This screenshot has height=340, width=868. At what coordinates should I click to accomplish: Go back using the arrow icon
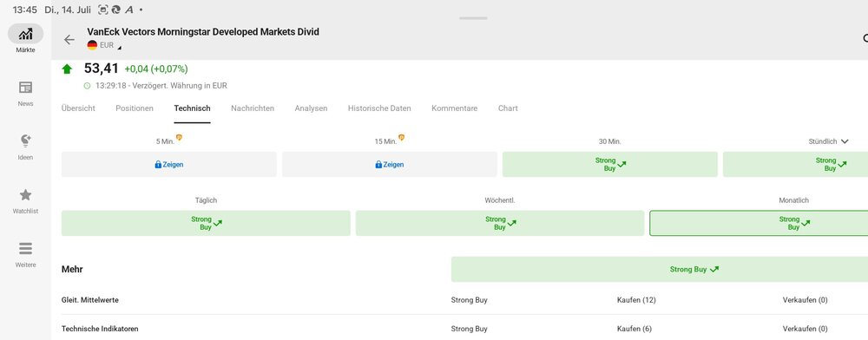pyautogui.click(x=69, y=40)
